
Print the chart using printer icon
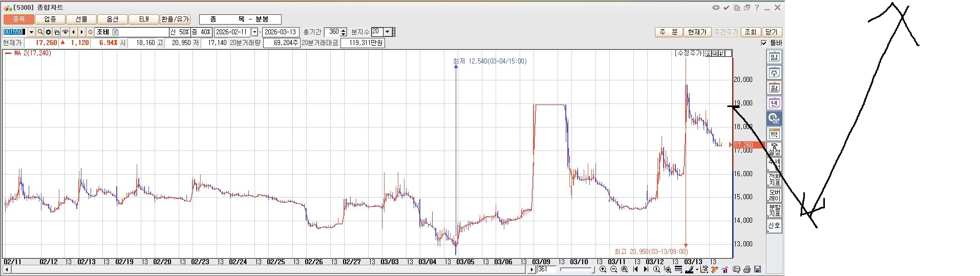point(747,269)
